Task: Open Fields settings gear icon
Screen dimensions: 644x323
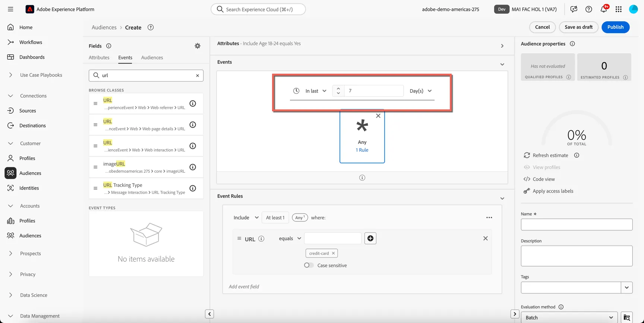Action: click(x=198, y=46)
